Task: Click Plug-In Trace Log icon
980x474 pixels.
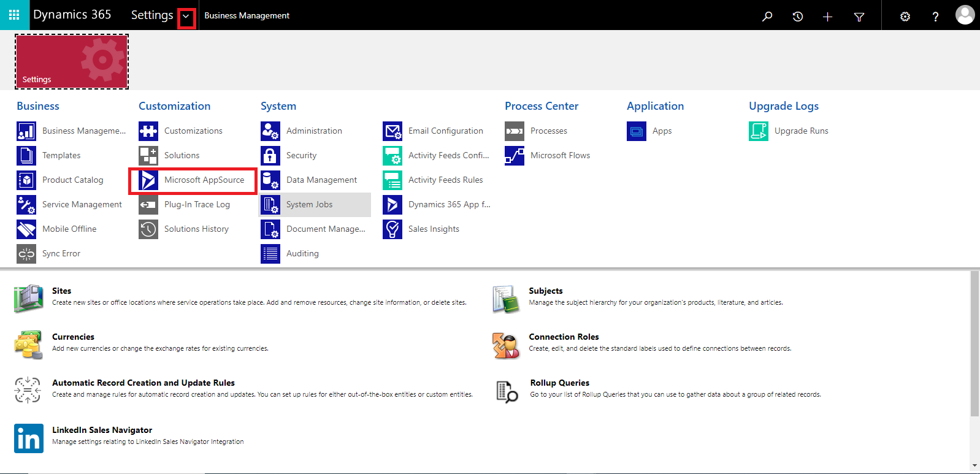Action: tap(148, 205)
